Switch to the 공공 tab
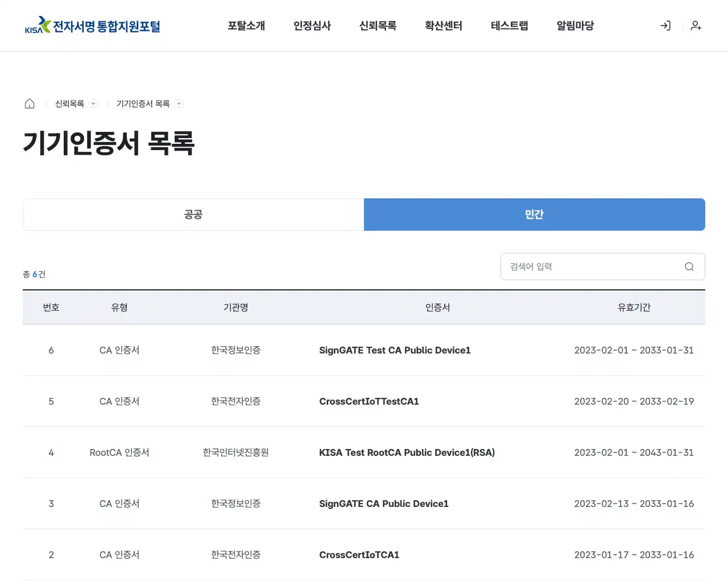This screenshot has height=582, width=728. pos(193,214)
